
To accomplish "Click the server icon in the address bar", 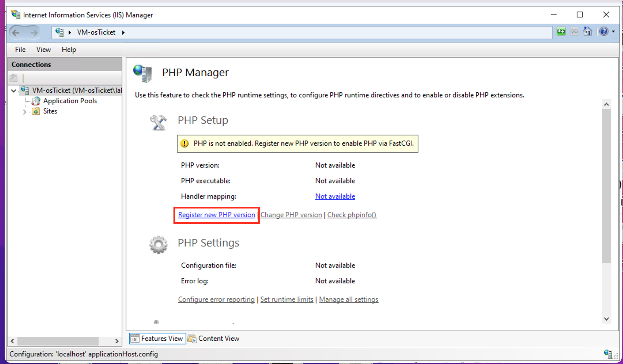I will pos(59,32).
